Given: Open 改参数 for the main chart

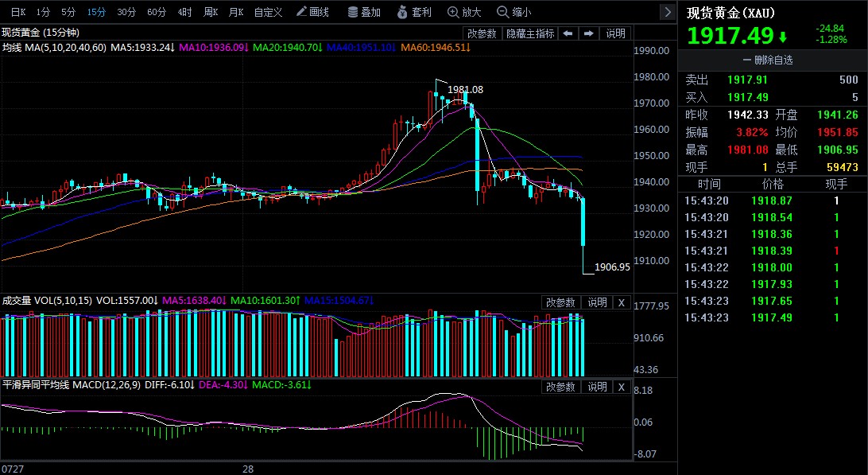Looking at the screenshot, I should 482,33.
